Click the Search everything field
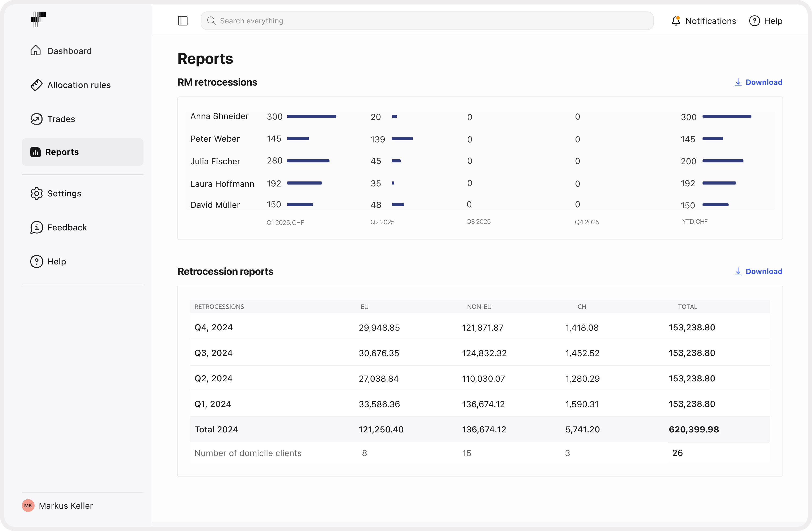This screenshot has width=812, height=531. (x=426, y=20)
